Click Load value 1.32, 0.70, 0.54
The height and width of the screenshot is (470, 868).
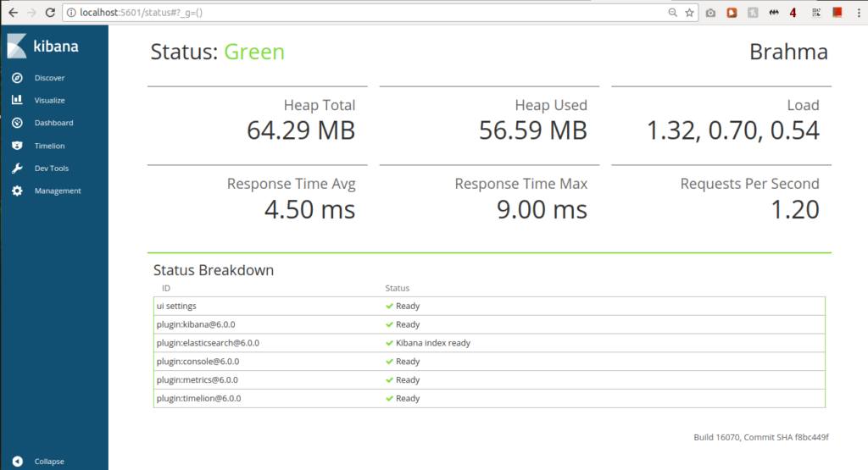pyautogui.click(x=733, y=130)
